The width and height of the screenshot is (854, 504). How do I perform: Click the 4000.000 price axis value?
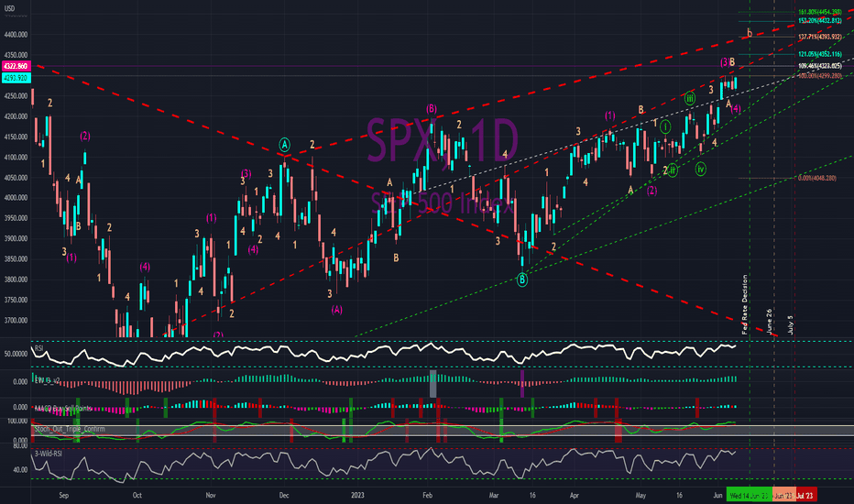16,198
